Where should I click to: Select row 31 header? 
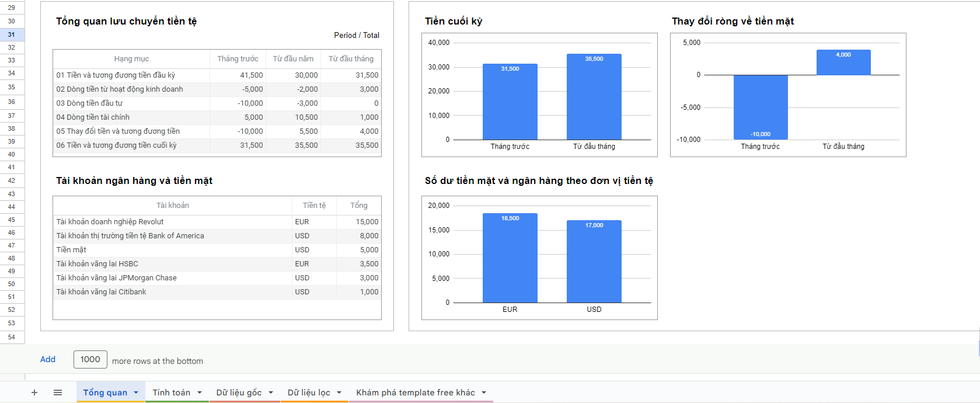point(12,34)
